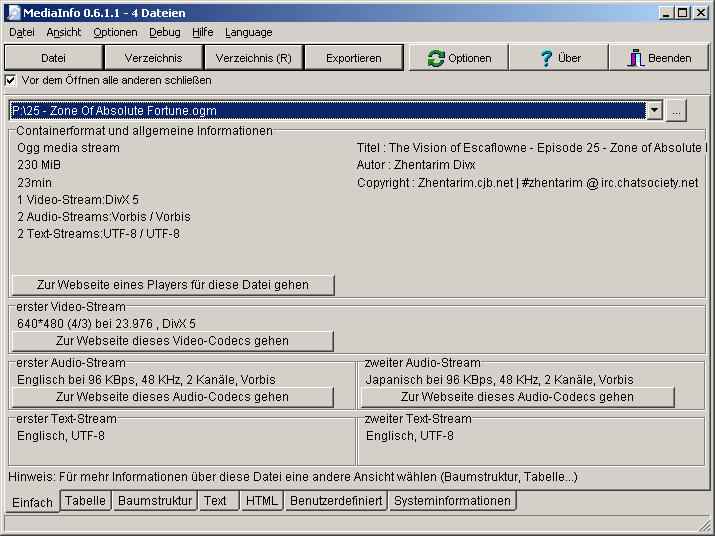Click '2 Text-Streams:UTF-8 / UTF-8' text
The width and height of the screenshot is (715, 536).
point(98,234)
